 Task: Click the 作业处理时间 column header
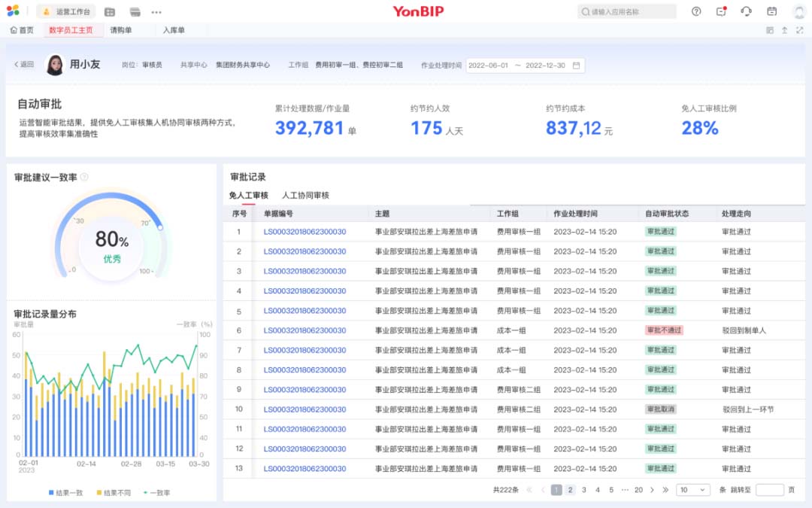pyautogui.click(x=575, y=214)
